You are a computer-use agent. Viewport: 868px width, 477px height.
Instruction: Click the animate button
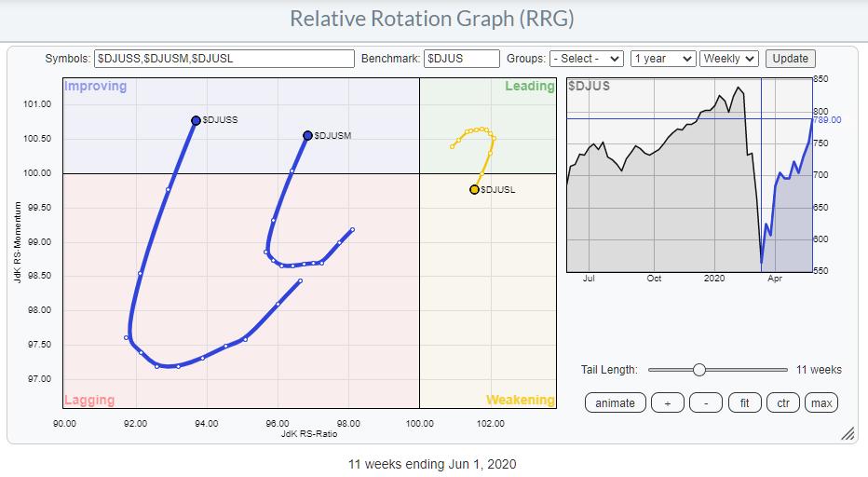point(615,403)
